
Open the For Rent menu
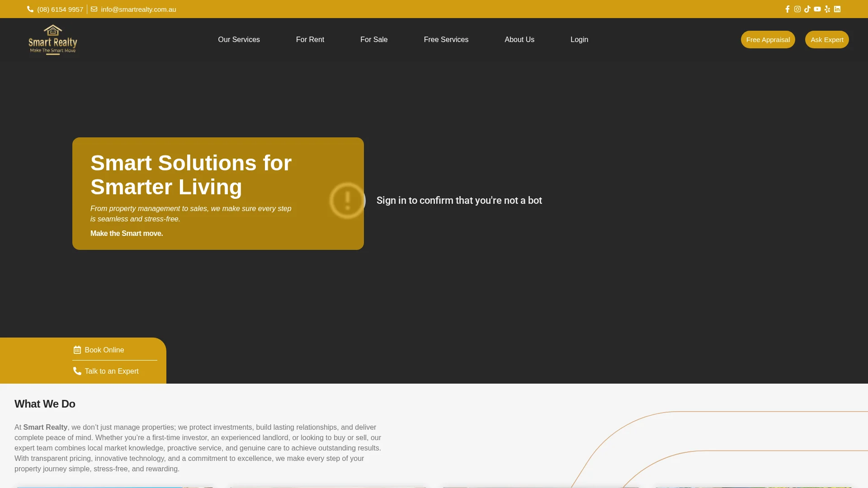point(310,40)
